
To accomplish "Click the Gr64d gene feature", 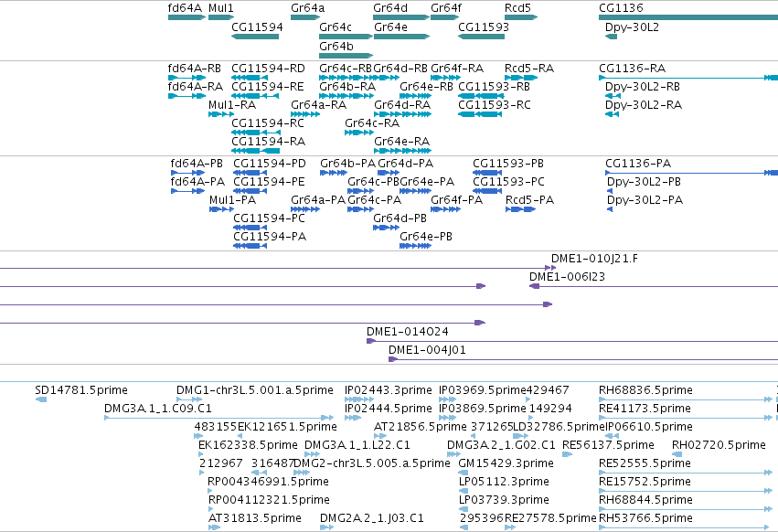I will [x=401, y=17].
